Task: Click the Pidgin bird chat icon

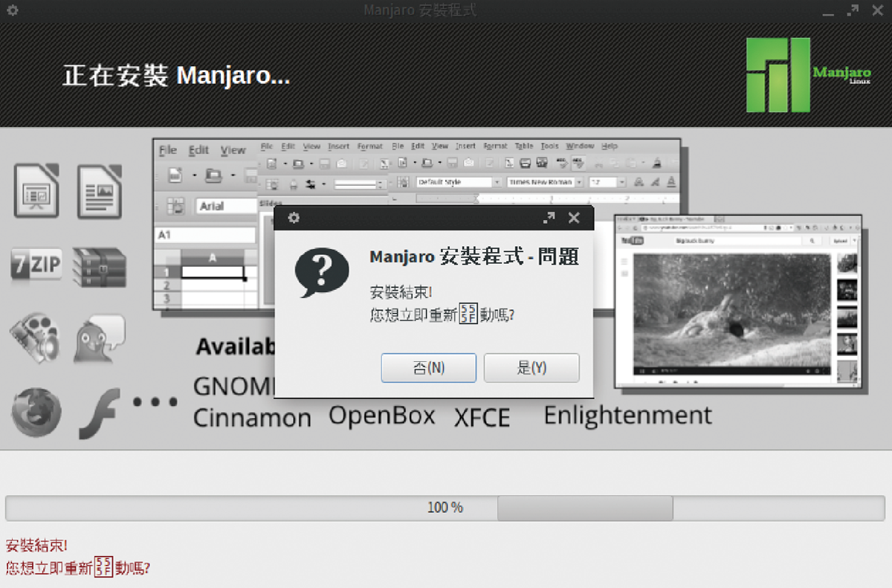Action: pos(100,338)
